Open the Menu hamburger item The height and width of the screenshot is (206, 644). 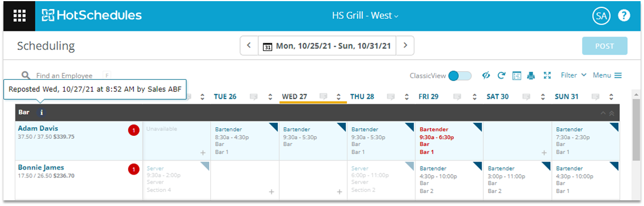pos(607,75)
